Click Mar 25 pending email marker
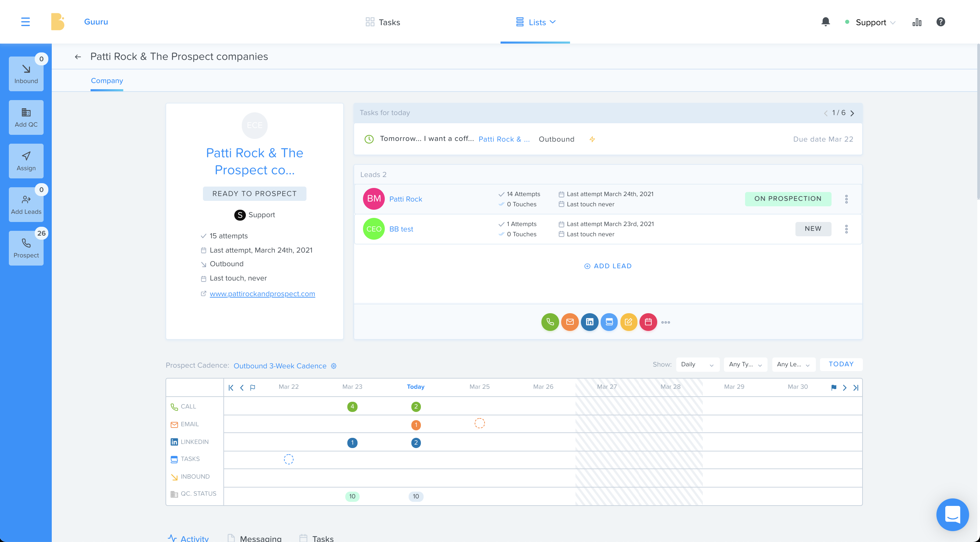 (479, 423)
